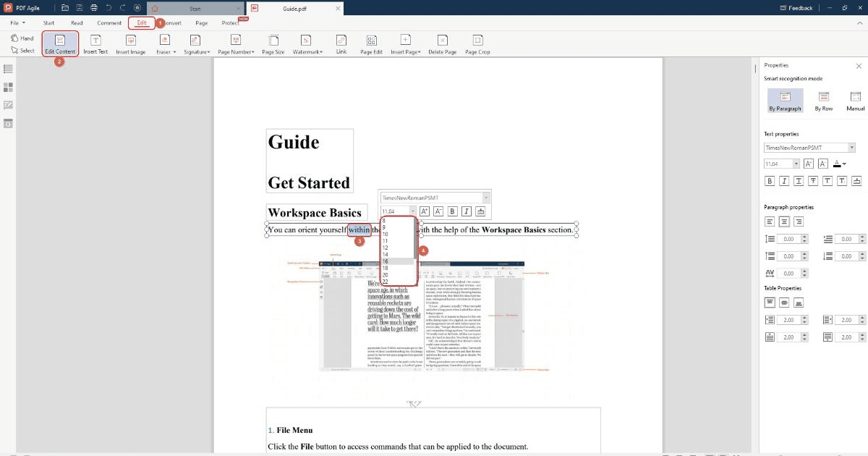The height and width of the screenshot is (456, 868).
Task: Toggle Bold in the Properties panel
Action: (770, 181)
